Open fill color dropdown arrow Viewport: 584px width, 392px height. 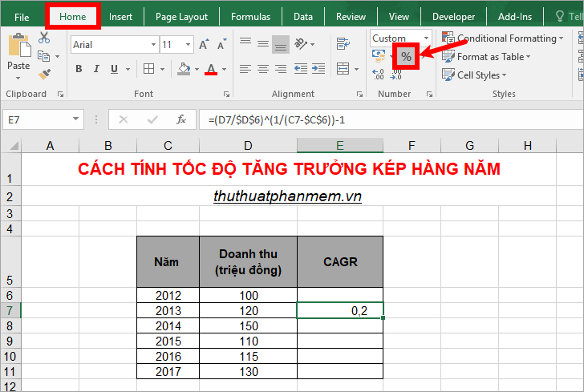tap(197, 69)
